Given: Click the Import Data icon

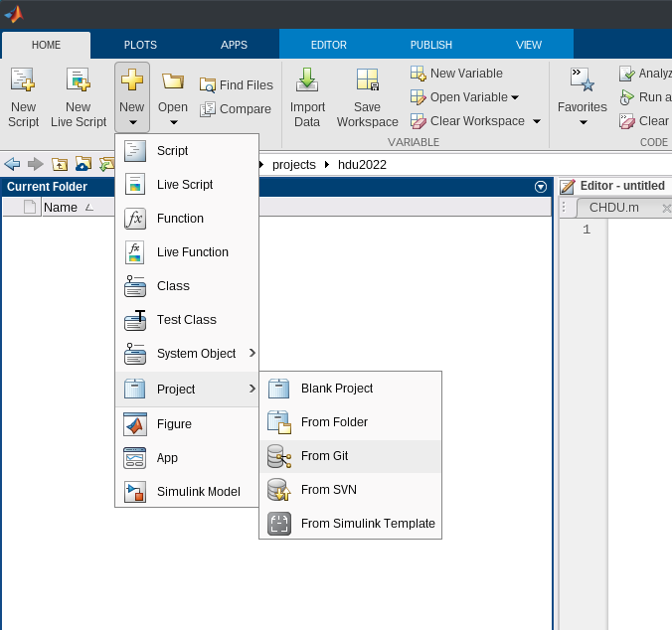Looking at the screenshot, I should [307, 81].
